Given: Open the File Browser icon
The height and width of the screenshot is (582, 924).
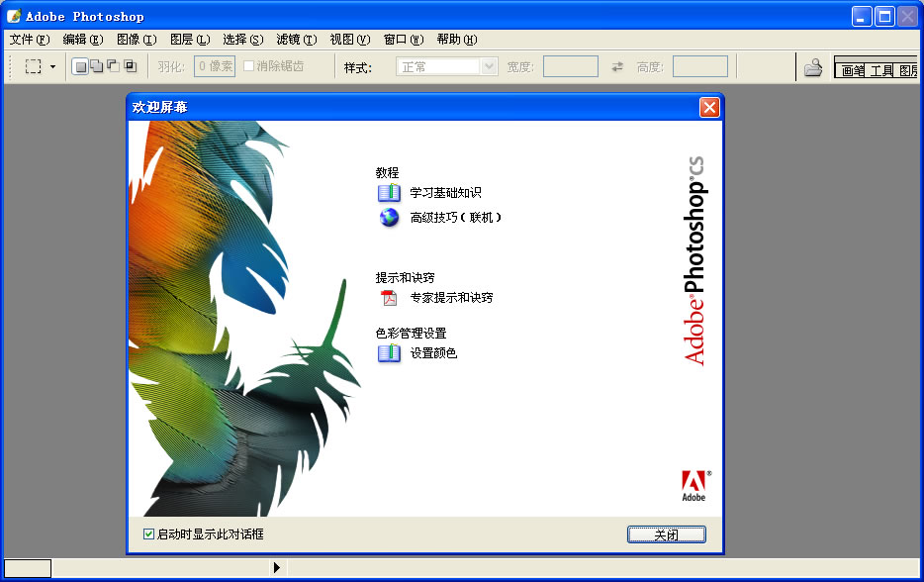Looking at the screenshot, I should pos(813,65).
